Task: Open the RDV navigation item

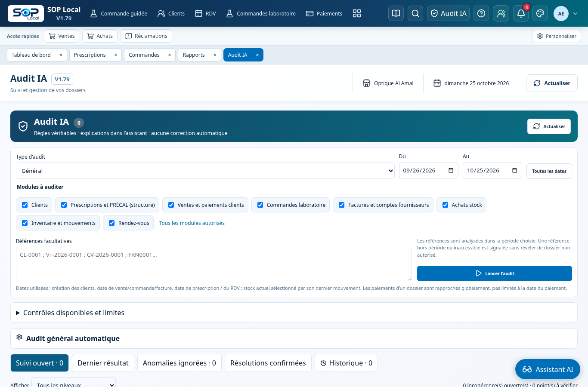Action: tap(205, 13)
